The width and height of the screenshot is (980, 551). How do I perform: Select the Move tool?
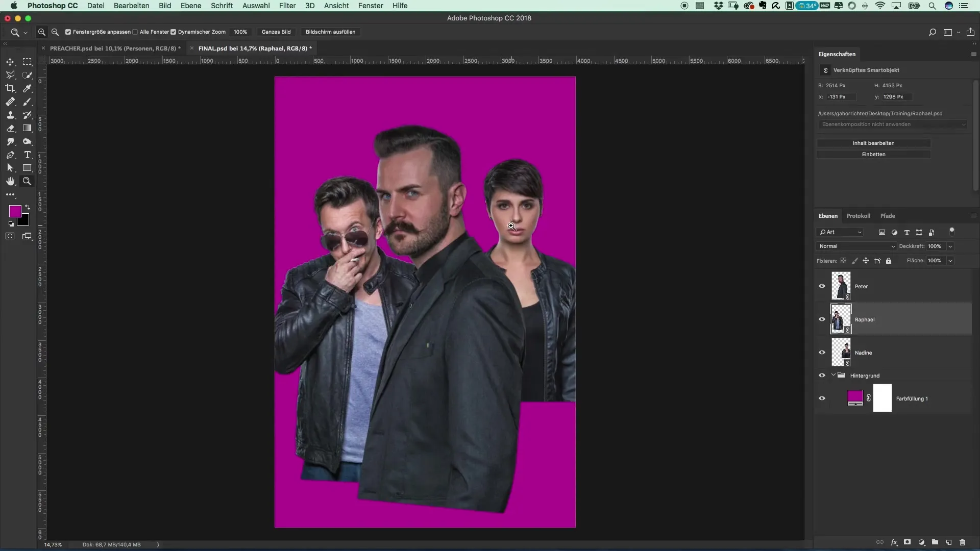coord(10,62)
